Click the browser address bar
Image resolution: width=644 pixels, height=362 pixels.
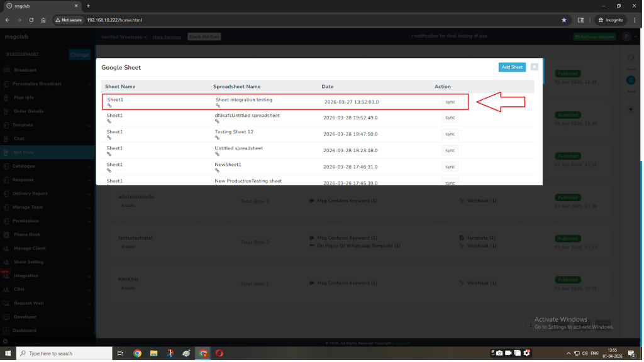314,20
